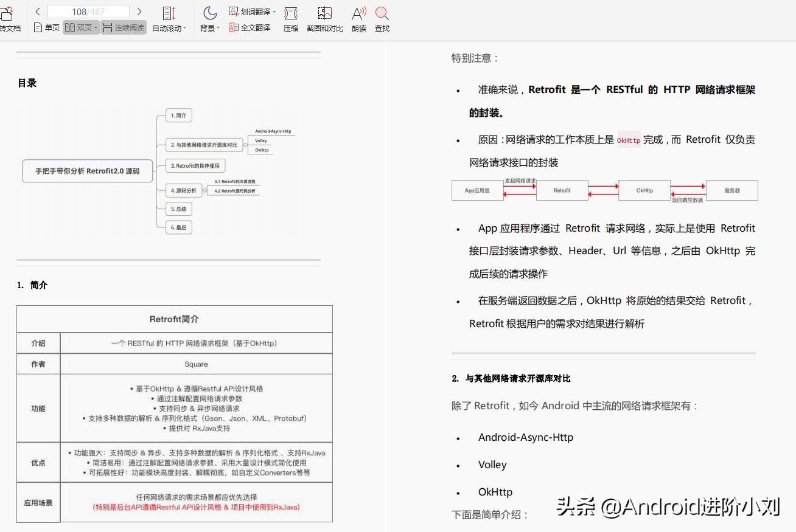Click full text translate (全文翻译)
The width and height of the screenshot is (796, 532).
pyautogui.click(x=250, y=28)
